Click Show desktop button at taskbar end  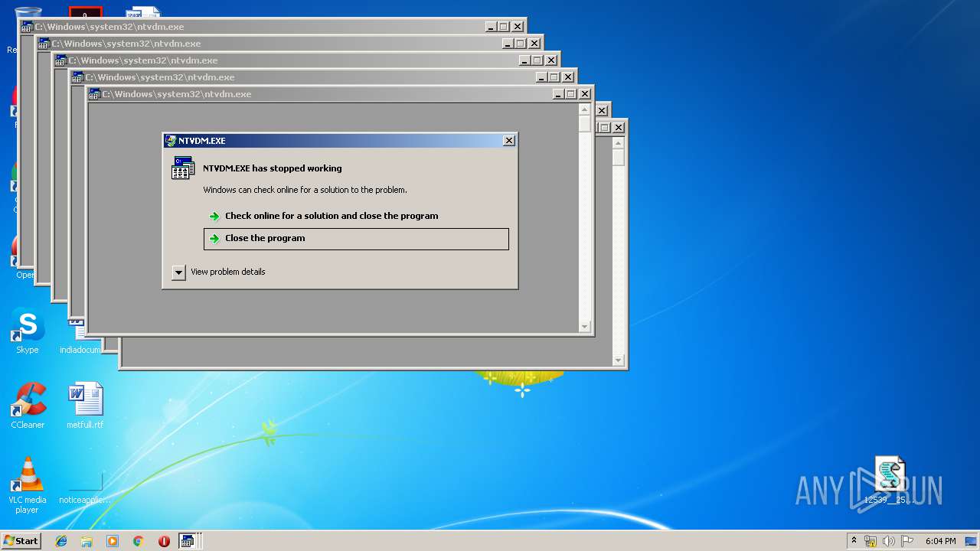pos(972,541)
